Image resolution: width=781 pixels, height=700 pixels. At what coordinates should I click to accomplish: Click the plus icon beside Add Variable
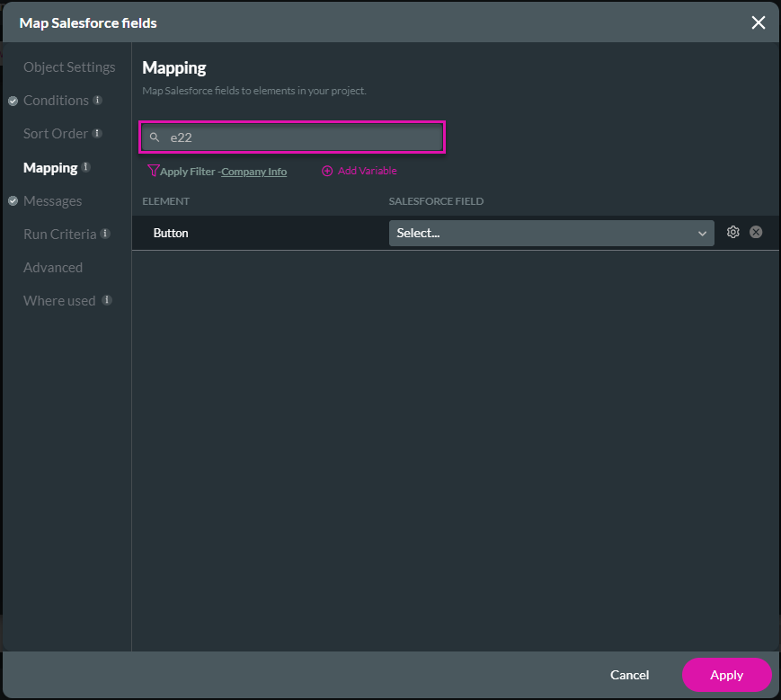[327, 171]
